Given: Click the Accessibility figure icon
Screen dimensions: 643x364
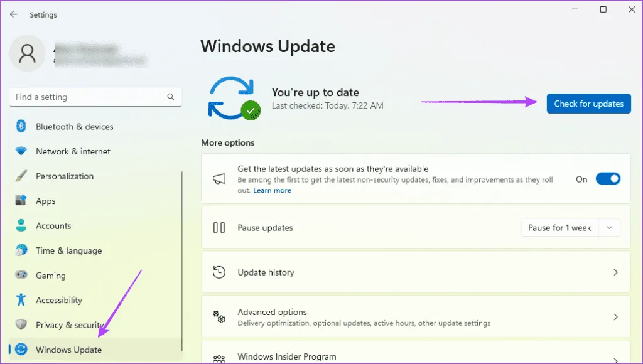Looking at the screenshot, I should coord(21,300).
